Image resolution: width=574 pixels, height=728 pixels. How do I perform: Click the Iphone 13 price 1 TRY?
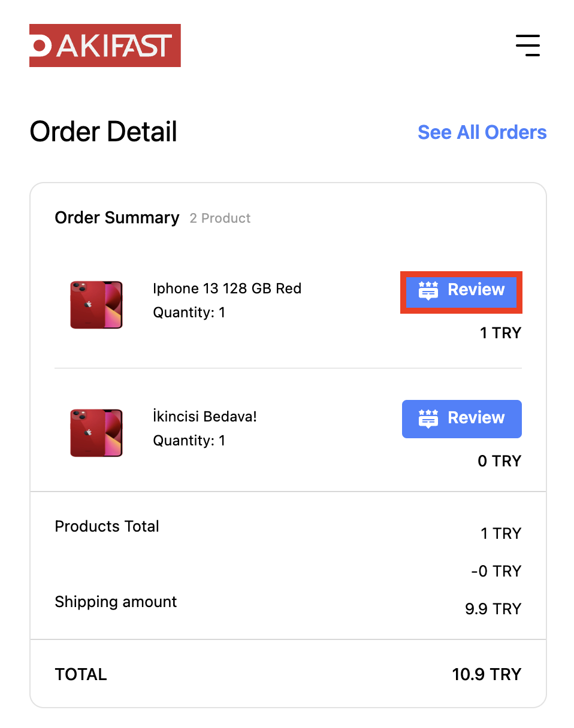tap(500, 333)
